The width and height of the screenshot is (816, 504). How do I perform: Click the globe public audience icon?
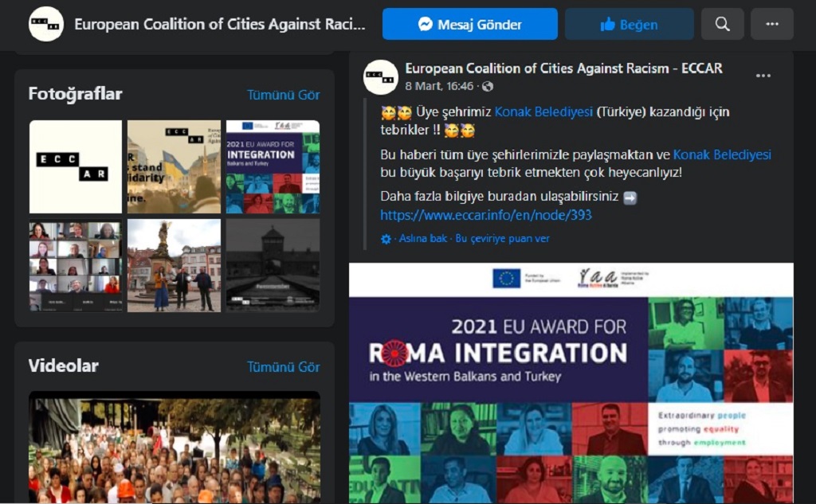pos(488,86)
